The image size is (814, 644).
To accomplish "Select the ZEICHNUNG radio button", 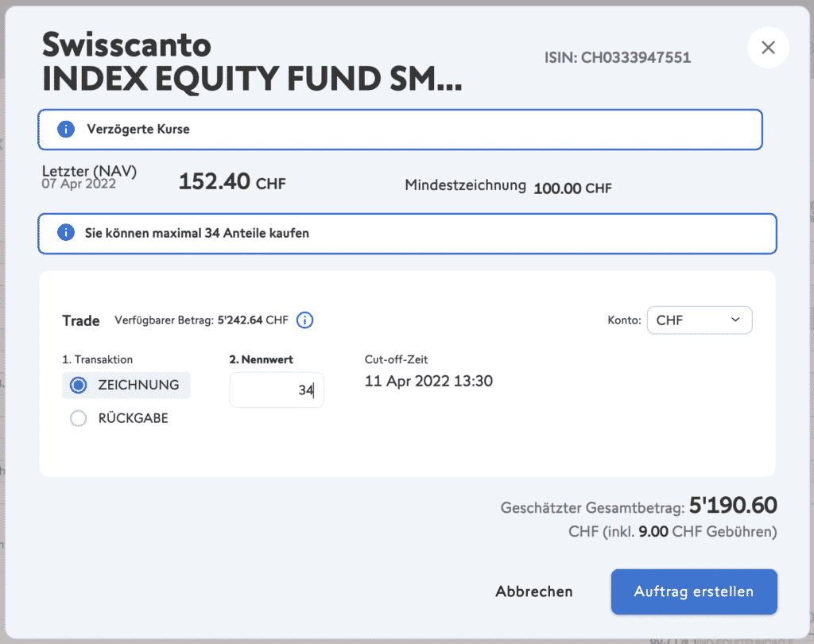I will (x=78, y=385).
